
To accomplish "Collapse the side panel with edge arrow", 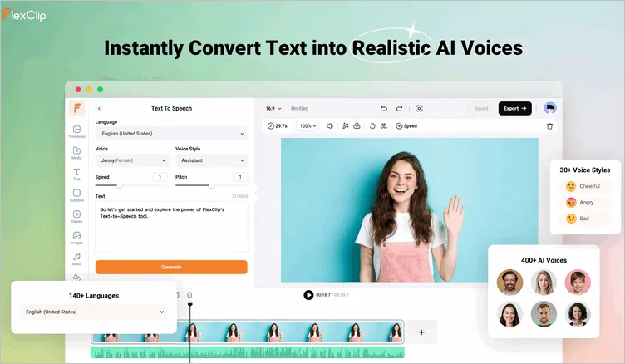I will 255,193.
